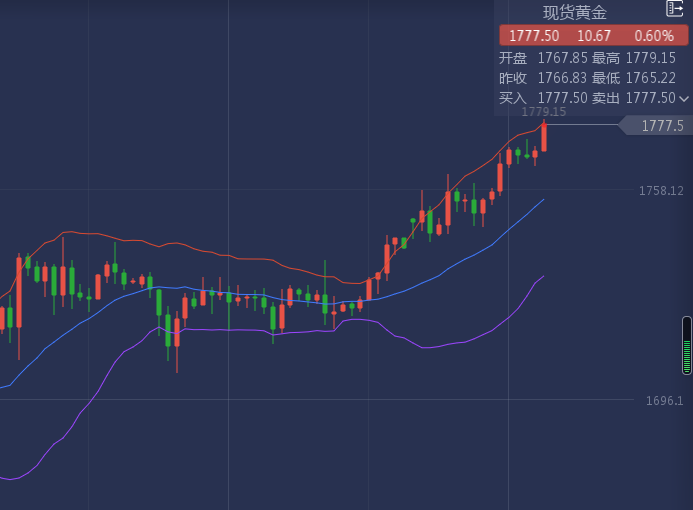Click the current price tag on the axis
Screen dimensions: 693x510
coord(661,125)
